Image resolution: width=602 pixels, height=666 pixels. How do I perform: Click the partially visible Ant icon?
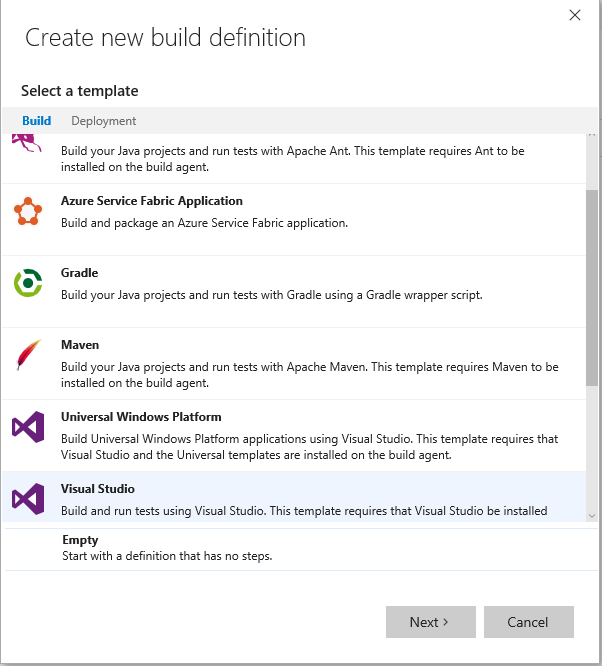coord(27,143)
